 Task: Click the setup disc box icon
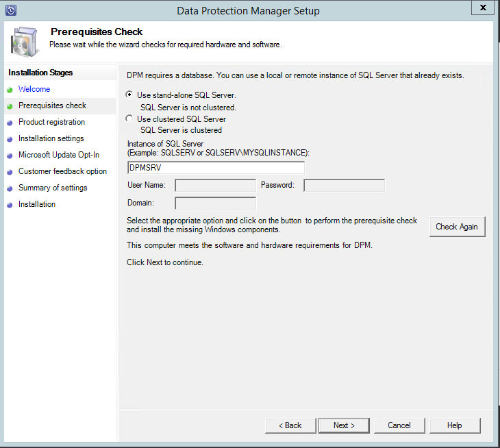pyautogui.click(x=25, y=42)
